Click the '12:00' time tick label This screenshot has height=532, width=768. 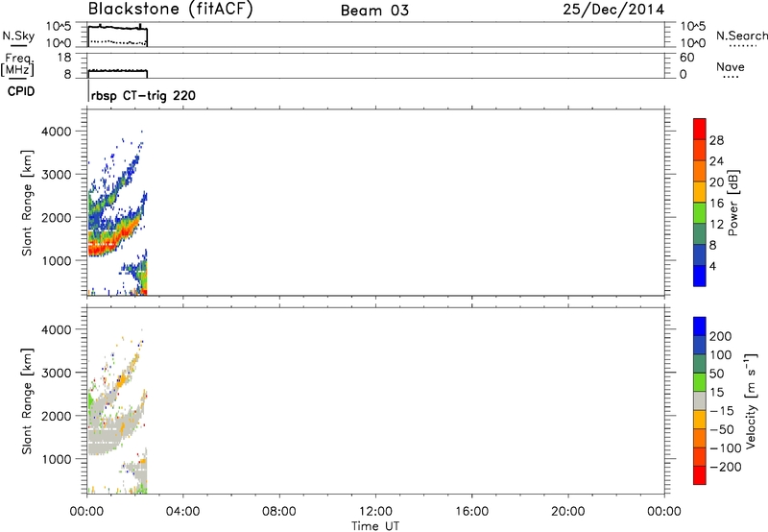point(375,512)
